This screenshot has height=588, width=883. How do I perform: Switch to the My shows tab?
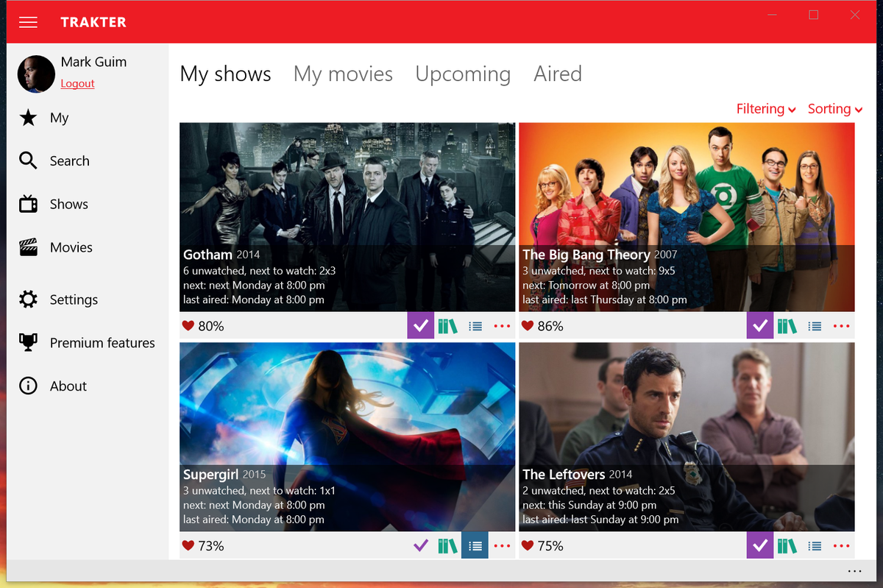click(225, 74)
